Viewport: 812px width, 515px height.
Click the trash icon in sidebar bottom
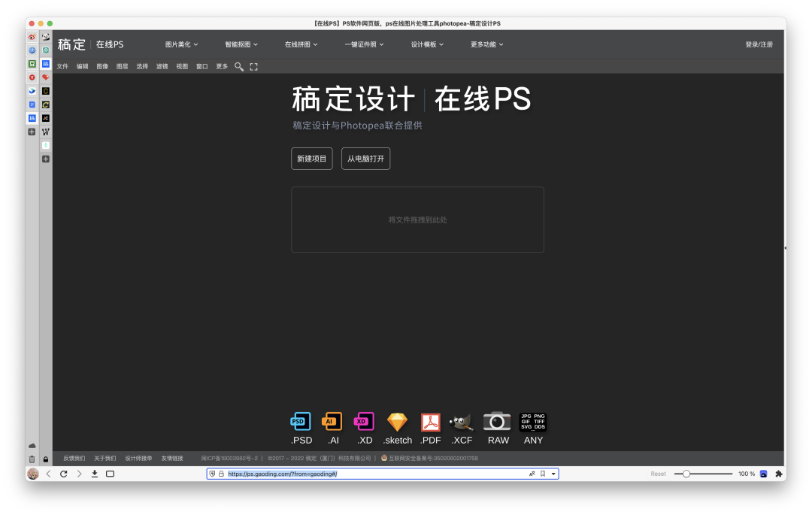tap(32, 459)
